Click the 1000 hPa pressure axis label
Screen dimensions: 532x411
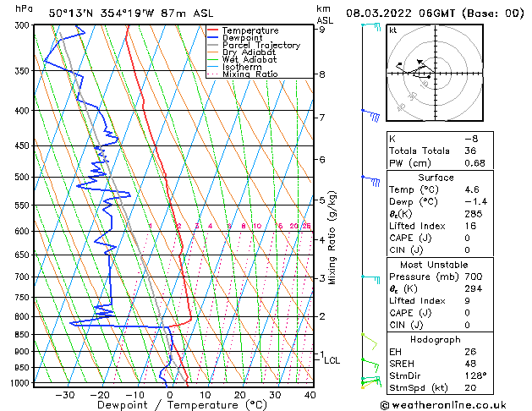click(21, 383)
